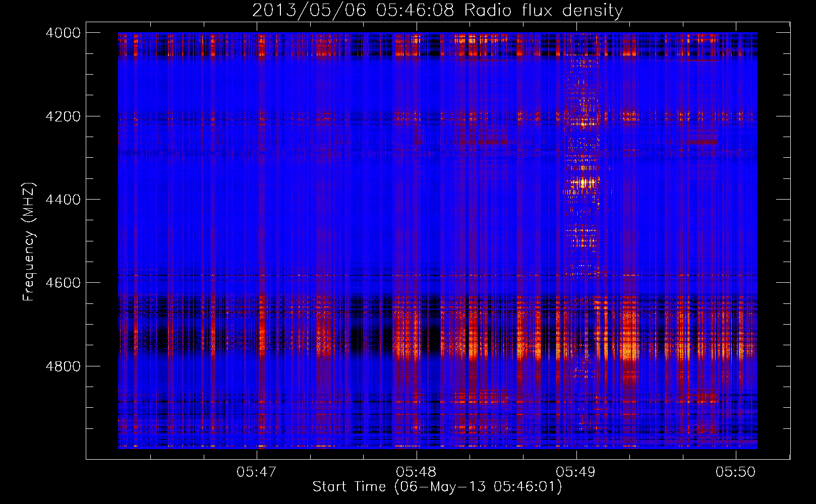This screenshot has width=816, height=504.
Task: Click the 05:49 time tick label
Action: coord(576,472)
